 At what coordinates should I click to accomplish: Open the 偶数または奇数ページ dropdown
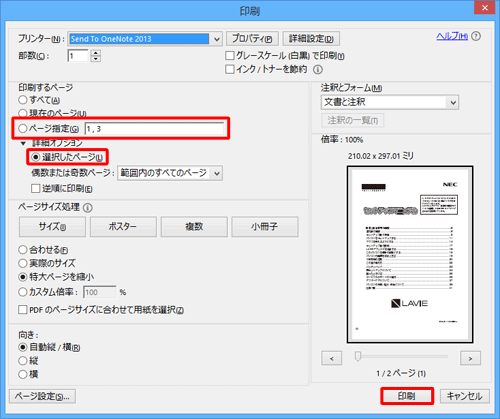tap(170, 173)
